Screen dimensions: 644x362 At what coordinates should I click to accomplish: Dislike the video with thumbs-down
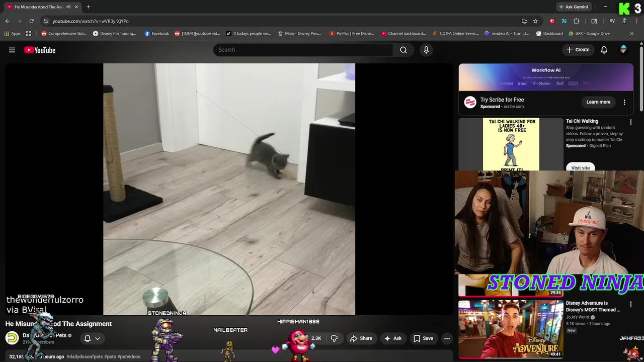coord(334,338)
